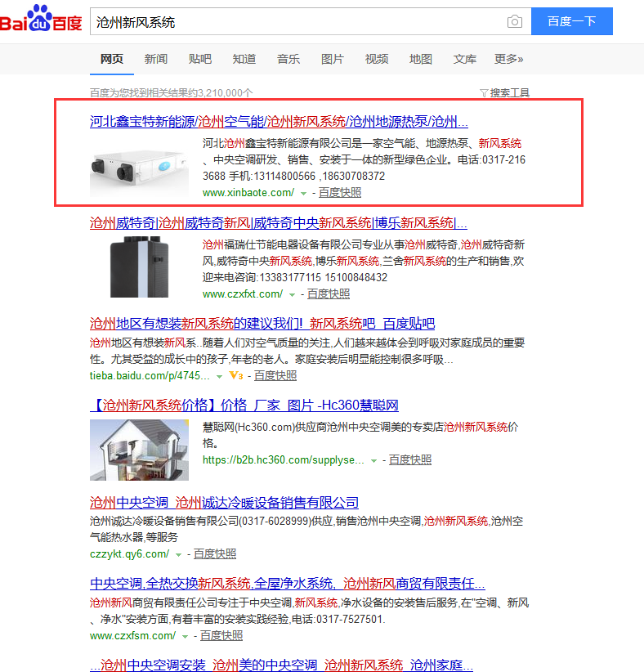Expand dropdown arrow next to b2b.hc360.com URL
Screen dimensions: 644x672
point(373,461)
